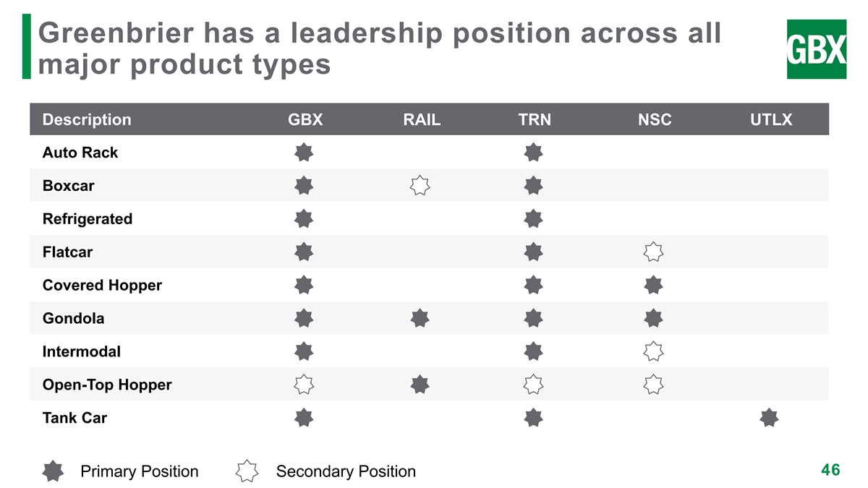Click the UTLX Tank Car star icon
This screenshot has width=868, height=488.
770,418
